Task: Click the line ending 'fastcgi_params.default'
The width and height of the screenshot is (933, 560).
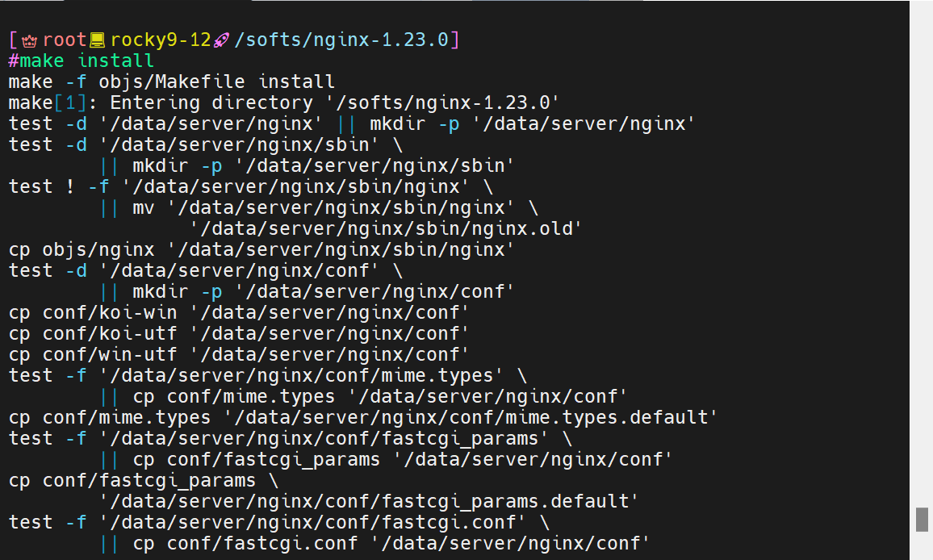Action: click(369, 501)
